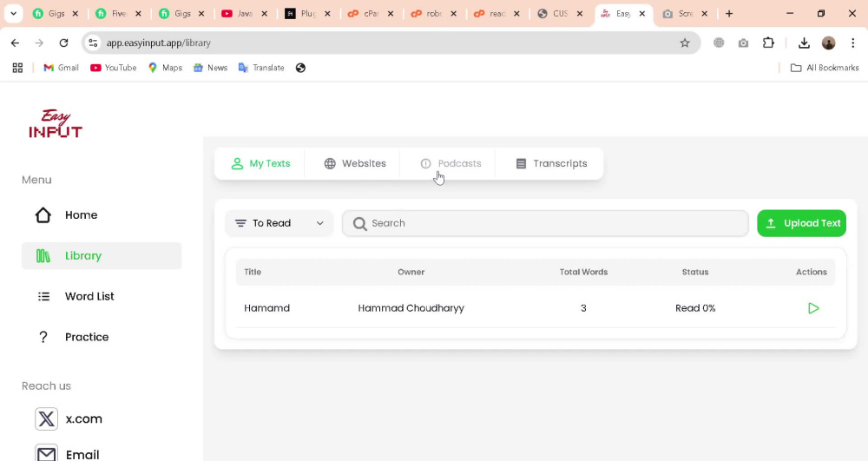
Task: Go back in browser history
Action: [15, 43]
